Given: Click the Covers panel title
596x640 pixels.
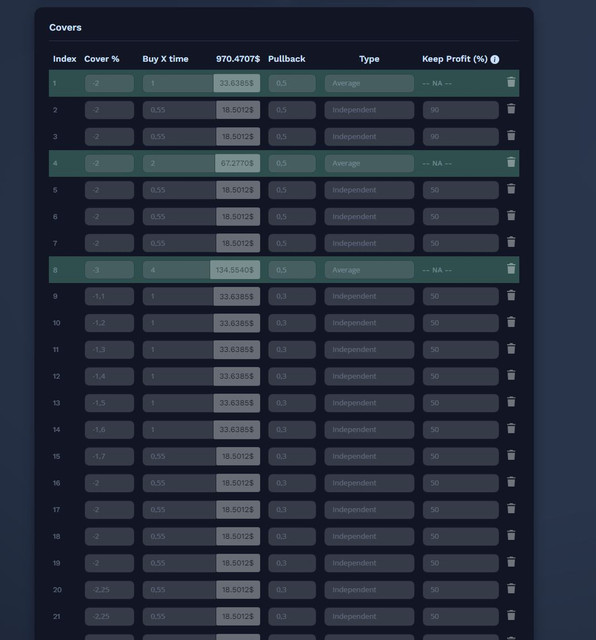Looking at the screenshot, I should [65, 27].
